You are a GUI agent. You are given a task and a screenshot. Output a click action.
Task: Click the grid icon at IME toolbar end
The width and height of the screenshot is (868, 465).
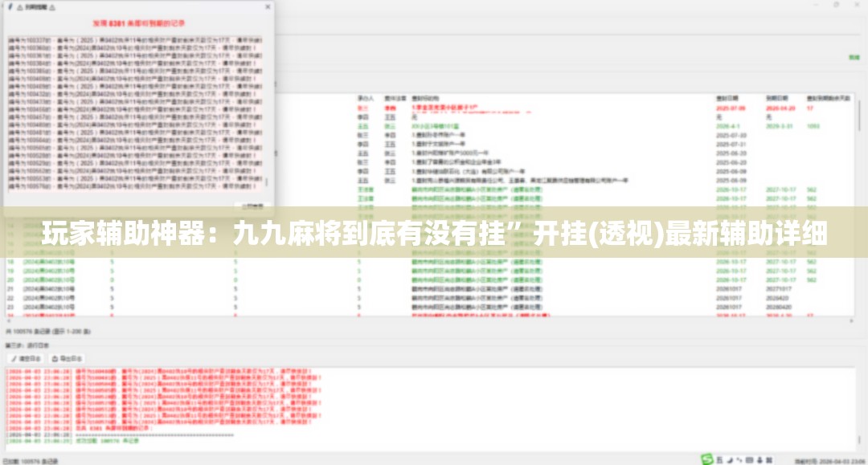[769, 460]
